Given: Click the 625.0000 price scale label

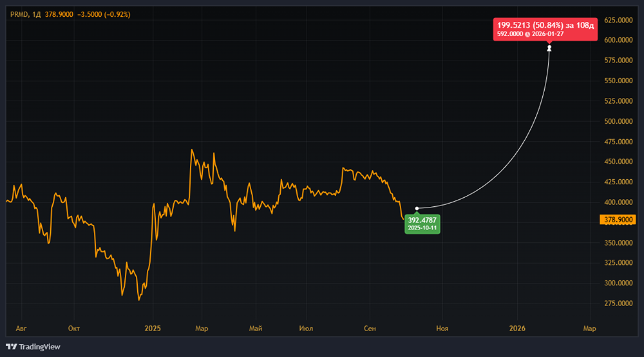Looking at the screenshot, I should (x=618, y=20).
